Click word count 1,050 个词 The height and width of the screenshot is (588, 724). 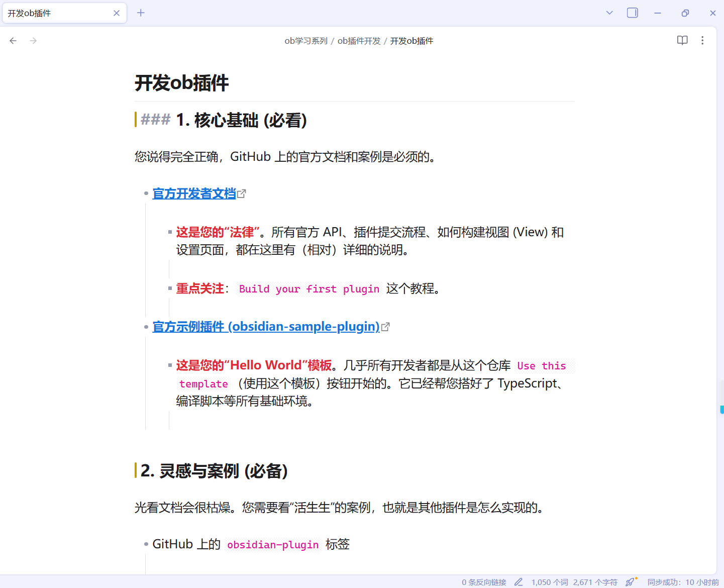point(550,582)
